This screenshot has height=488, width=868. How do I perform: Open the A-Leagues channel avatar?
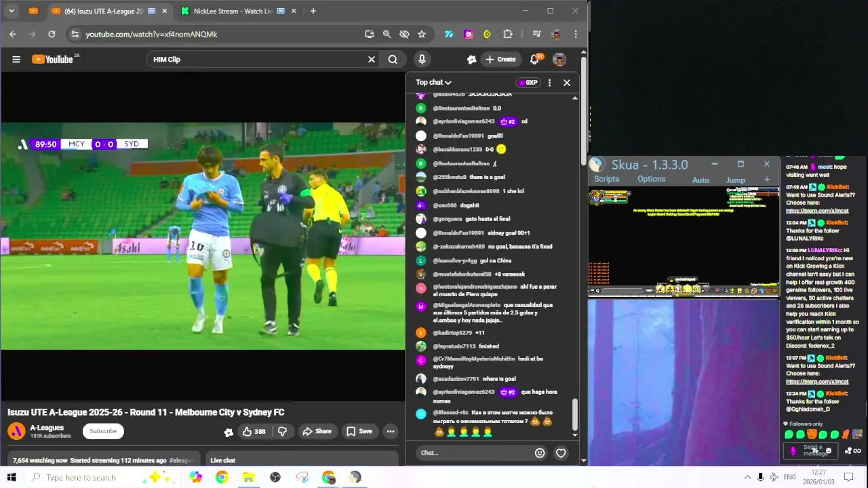tap(16, 431)
